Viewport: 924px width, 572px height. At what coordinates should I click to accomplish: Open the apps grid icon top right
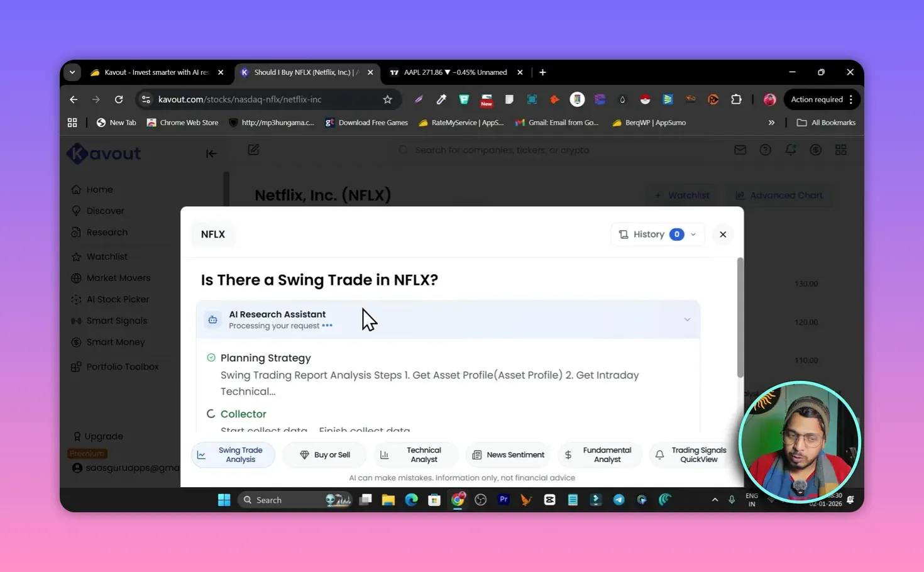(840, 150)
